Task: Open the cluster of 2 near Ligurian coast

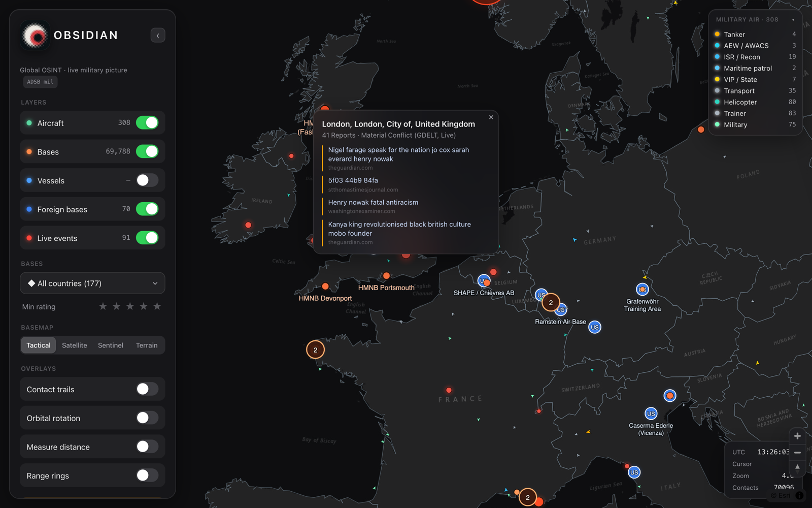Action: tap(528, 497)
